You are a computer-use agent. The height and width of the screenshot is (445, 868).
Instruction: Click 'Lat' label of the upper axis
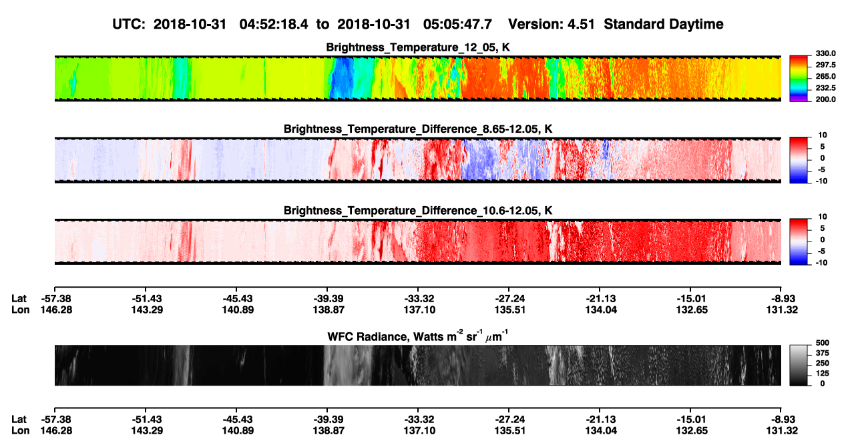coord(19,298)
